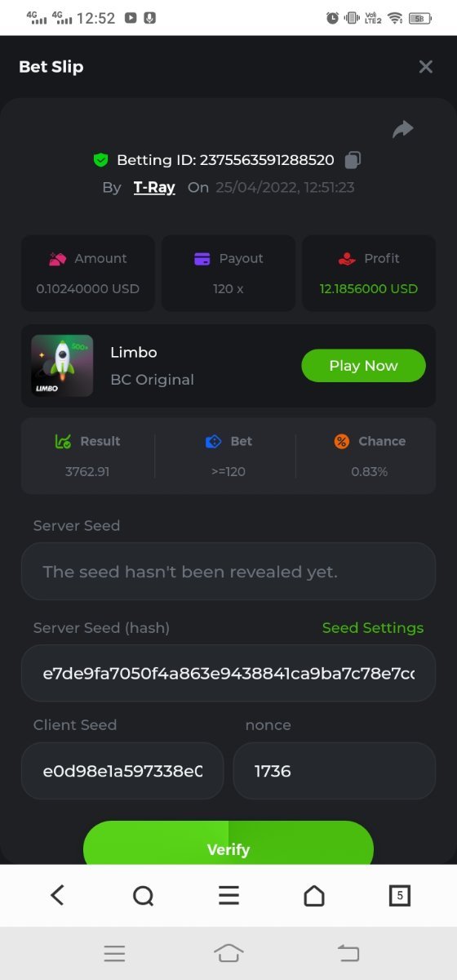
Task: Close the Bet Slip panel
Action: pos(425,67)
